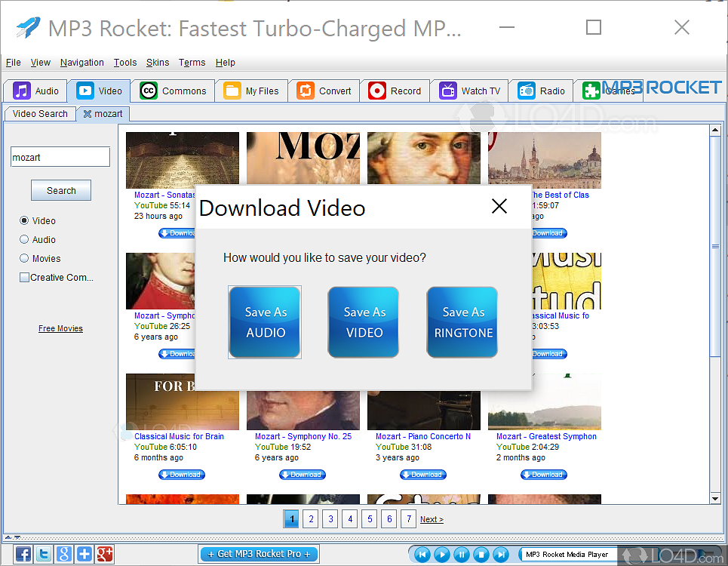The image size is (728, 566).
Task: Open Mozart - Greatest Symphon title link
Action: point(546,436)
